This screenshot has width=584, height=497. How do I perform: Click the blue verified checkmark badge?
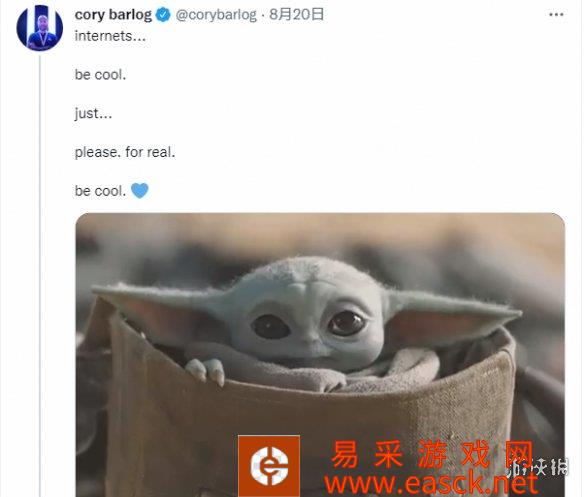point(163,15)
